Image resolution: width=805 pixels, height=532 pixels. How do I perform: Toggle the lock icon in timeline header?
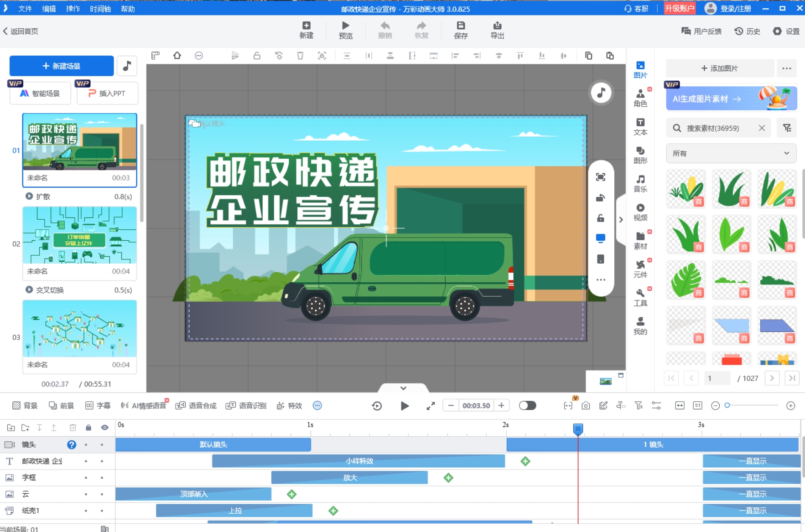[88, 428]
